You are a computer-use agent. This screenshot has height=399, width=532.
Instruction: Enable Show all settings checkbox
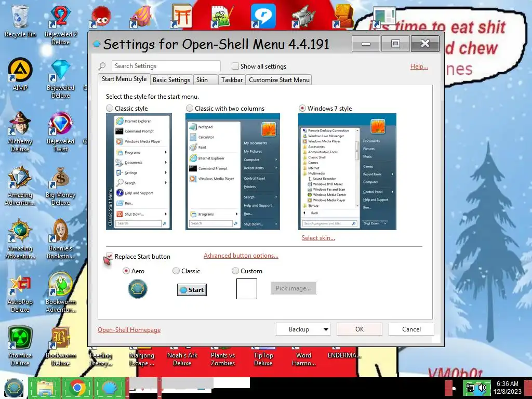(235, 66)
